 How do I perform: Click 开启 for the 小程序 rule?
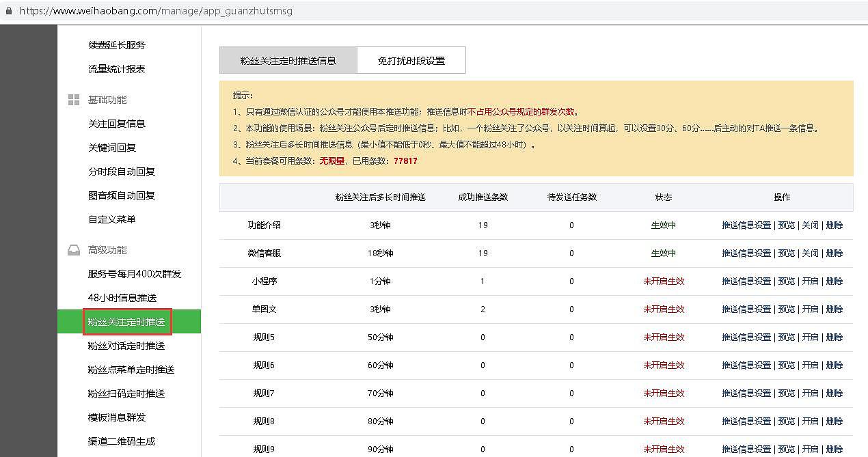click(x=810, y=281)
